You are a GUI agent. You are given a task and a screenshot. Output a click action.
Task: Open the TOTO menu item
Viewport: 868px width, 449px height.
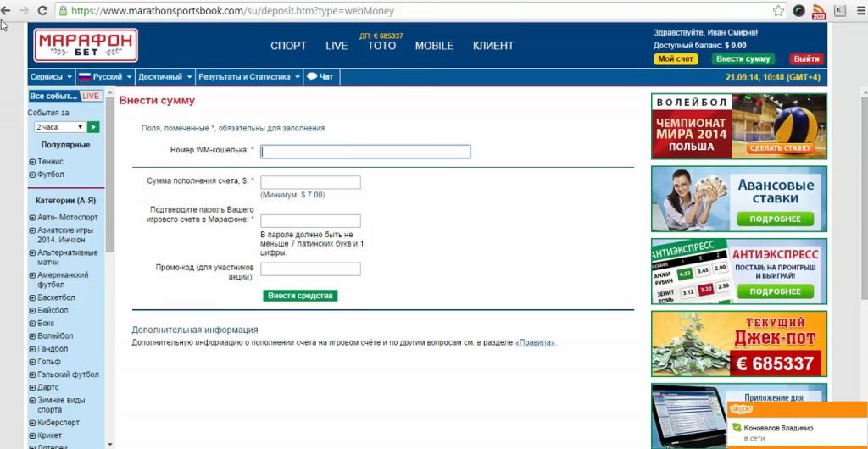click(x=382, y=46)
